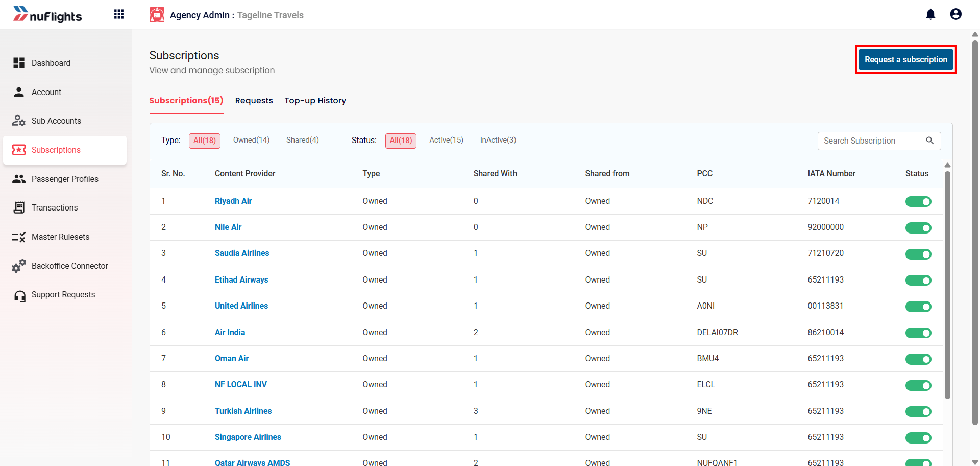Toggle status switch for Singapore Airlines

pyautogui.click(x=918, y=438)
